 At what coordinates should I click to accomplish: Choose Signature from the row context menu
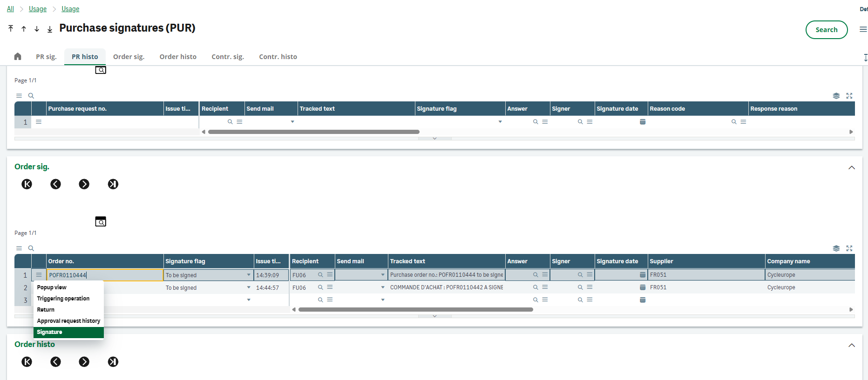pyautogui.click(x=68, y=332)
